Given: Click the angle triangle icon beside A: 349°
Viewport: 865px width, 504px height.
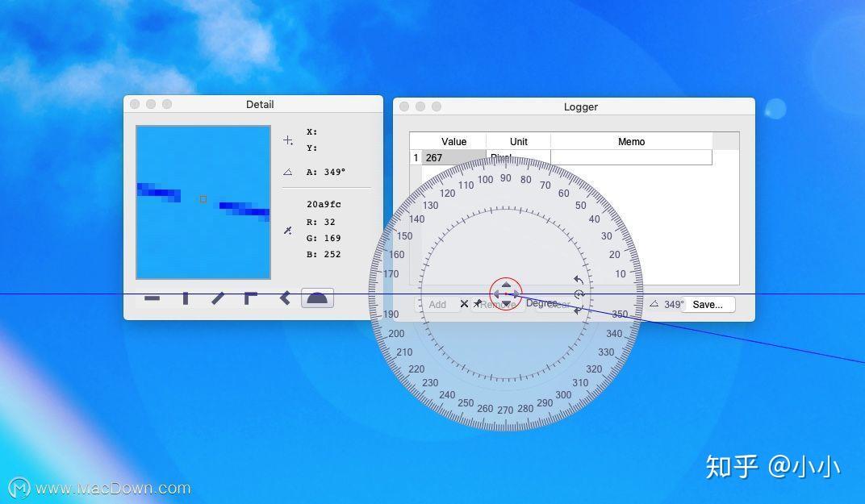Looking at the screenshot, I should click(x=286, y=171).
